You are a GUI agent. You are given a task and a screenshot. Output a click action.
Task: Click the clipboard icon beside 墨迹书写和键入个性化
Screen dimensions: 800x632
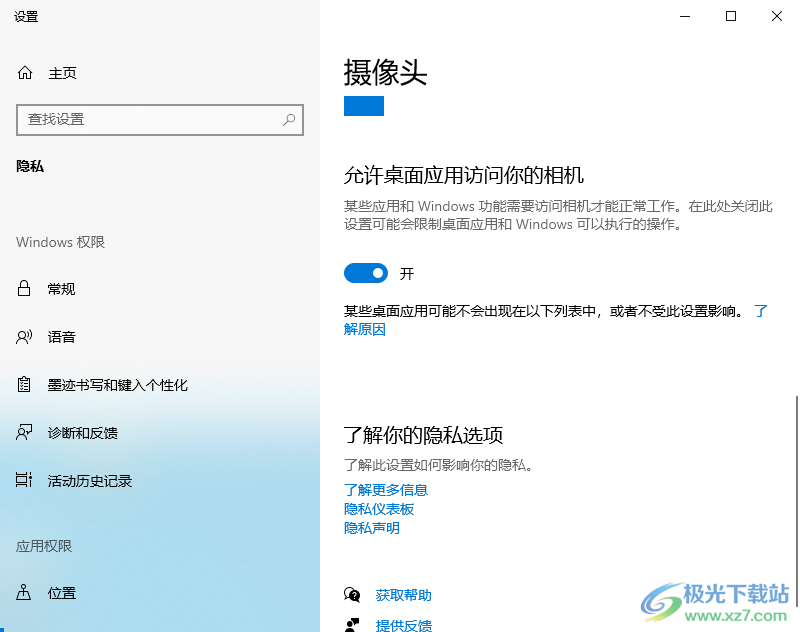(x=24, y=385)
